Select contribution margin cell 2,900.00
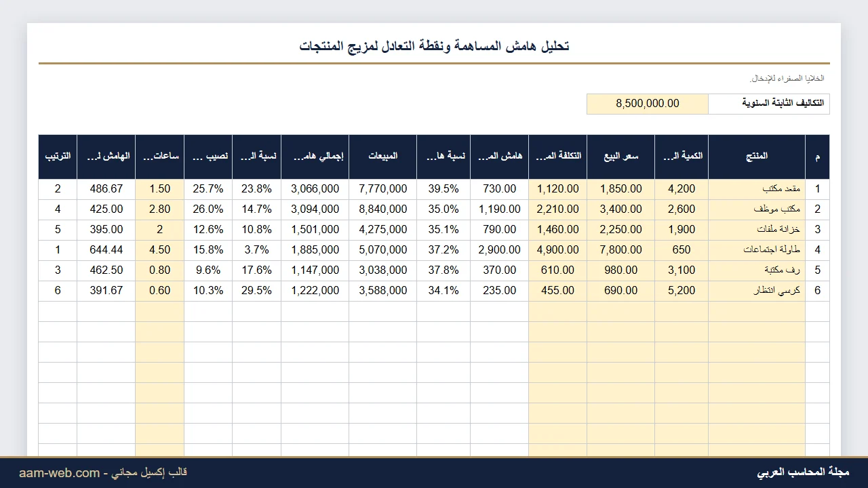868x488 pixels. tap(499, 250)
